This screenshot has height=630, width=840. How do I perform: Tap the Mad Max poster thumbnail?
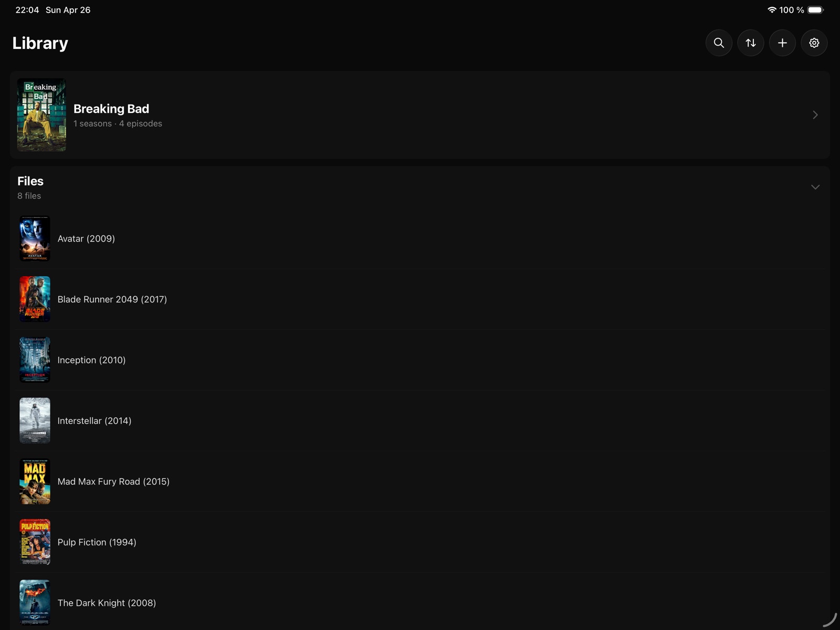coord(35,481)
